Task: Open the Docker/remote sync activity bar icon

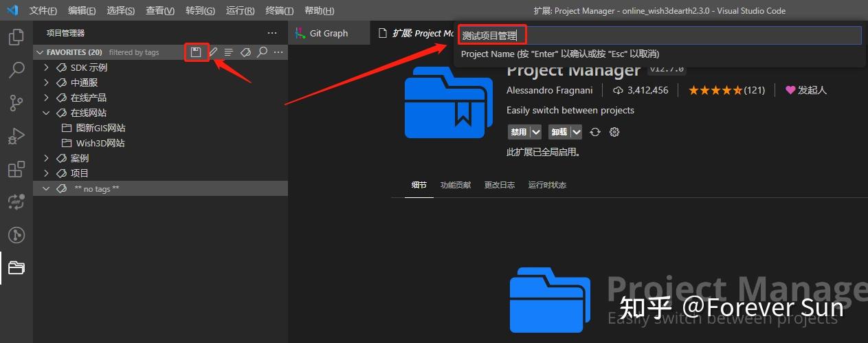Action: pyautogui.click(x=16, y=201)
